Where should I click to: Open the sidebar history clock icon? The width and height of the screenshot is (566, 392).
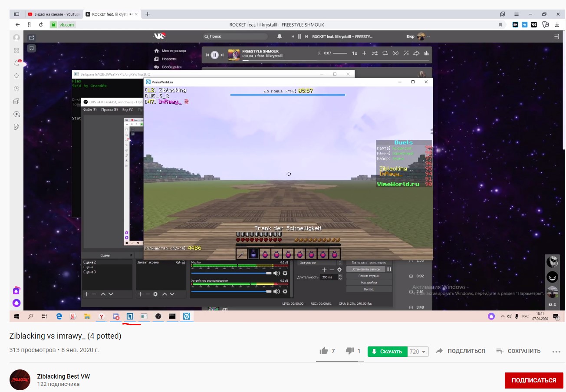[x=16, y=89]
